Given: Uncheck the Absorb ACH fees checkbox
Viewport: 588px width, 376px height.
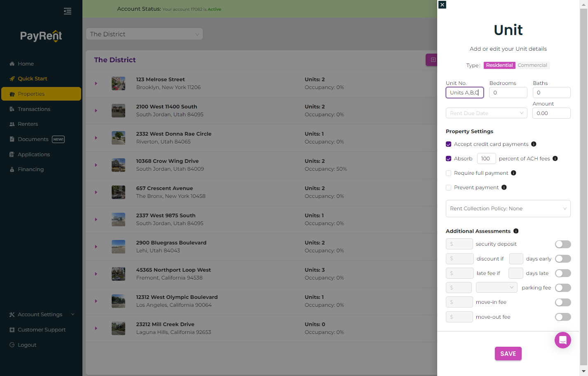Looking at the screenshot, I should click(x=448, y=159).
